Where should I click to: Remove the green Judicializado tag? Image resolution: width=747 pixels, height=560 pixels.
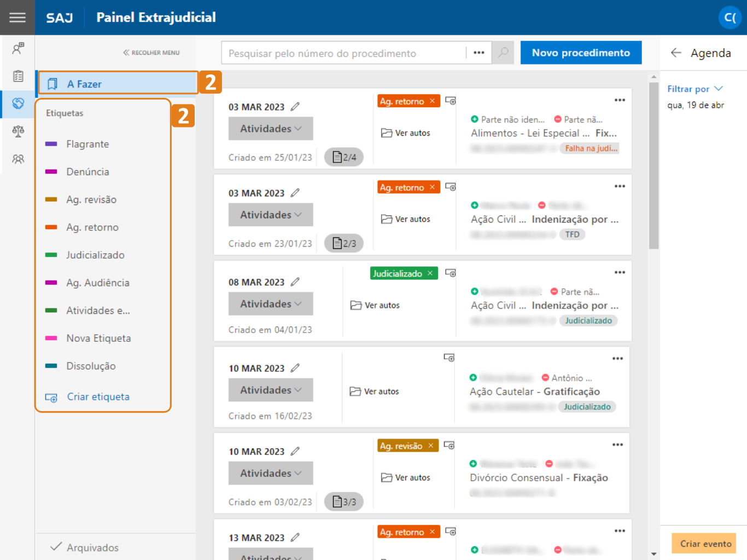tap(430, 273)
